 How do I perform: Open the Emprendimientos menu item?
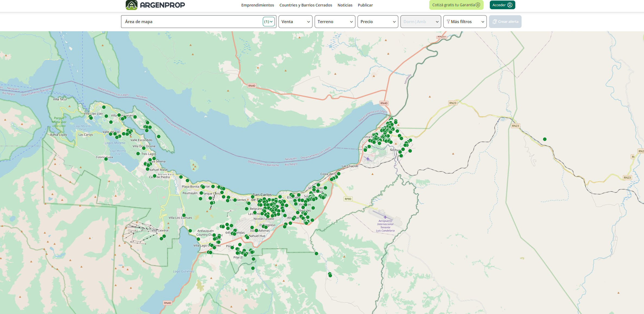(257, 5)
